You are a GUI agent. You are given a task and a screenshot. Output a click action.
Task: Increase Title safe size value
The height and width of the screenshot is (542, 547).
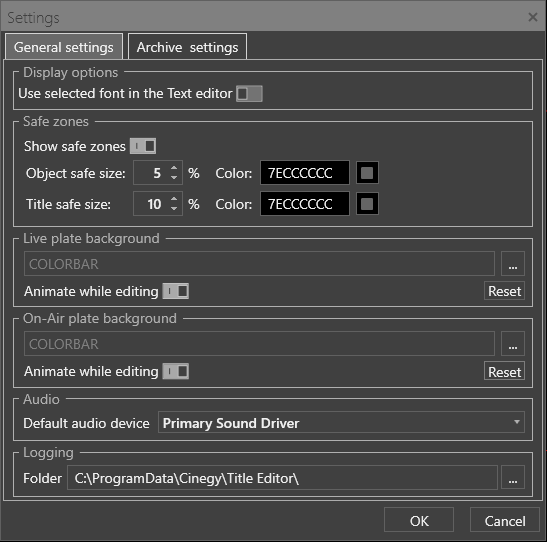(174, 199)
